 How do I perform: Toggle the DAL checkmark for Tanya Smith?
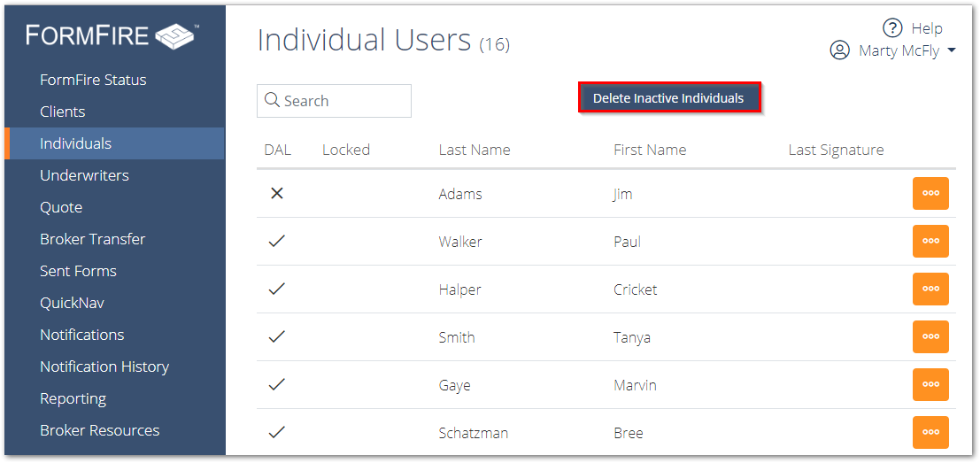277,337
